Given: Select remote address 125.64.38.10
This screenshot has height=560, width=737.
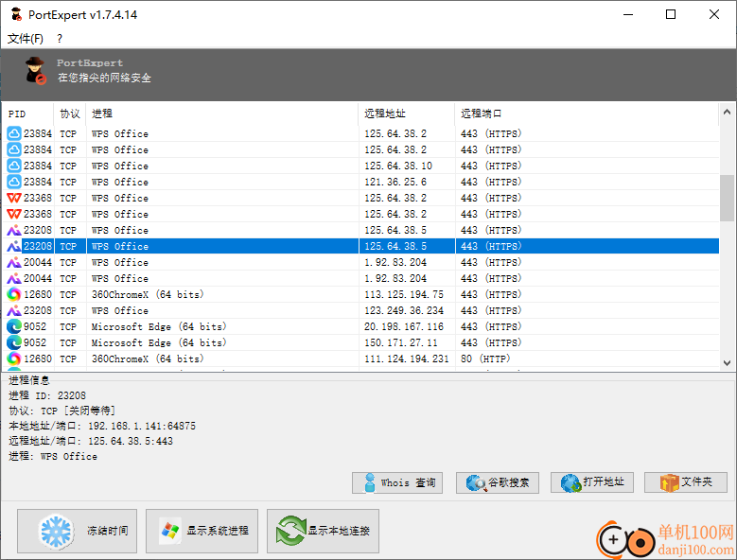Looking at the screenshot, I should pos(398,166).
